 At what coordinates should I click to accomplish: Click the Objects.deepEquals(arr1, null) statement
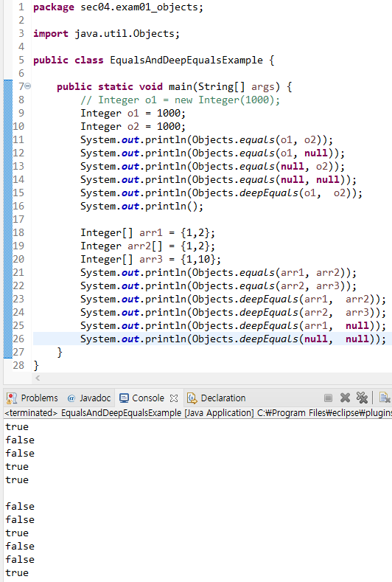234,326
